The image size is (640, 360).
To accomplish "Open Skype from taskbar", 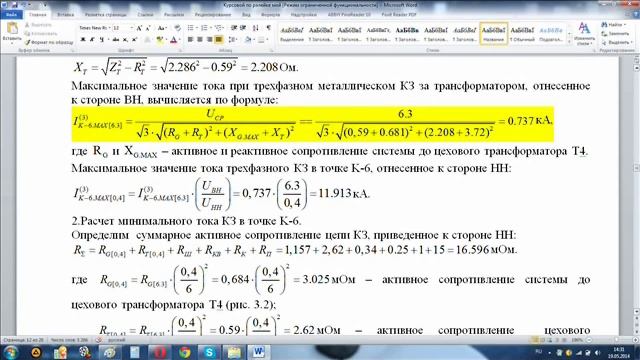I will click(209, 352).
